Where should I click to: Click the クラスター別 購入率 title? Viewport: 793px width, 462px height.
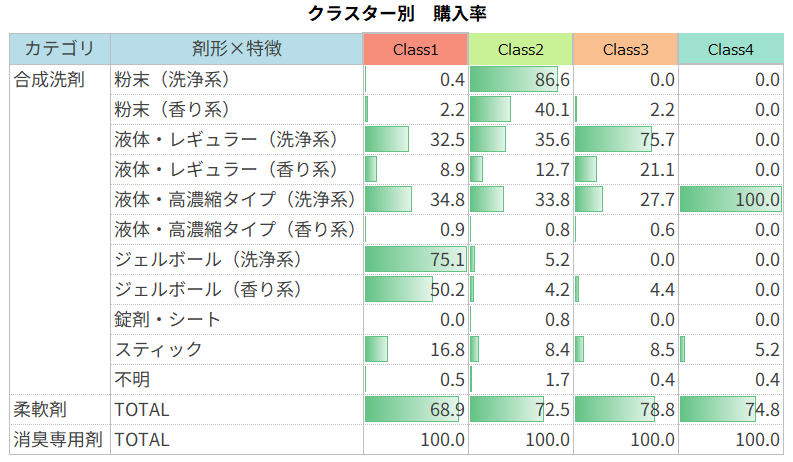point(397,14)
